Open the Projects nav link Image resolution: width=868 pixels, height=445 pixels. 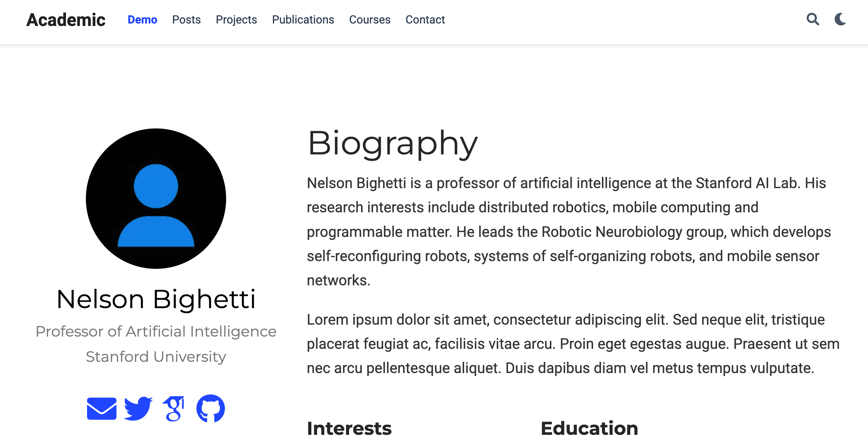[236, 20]
